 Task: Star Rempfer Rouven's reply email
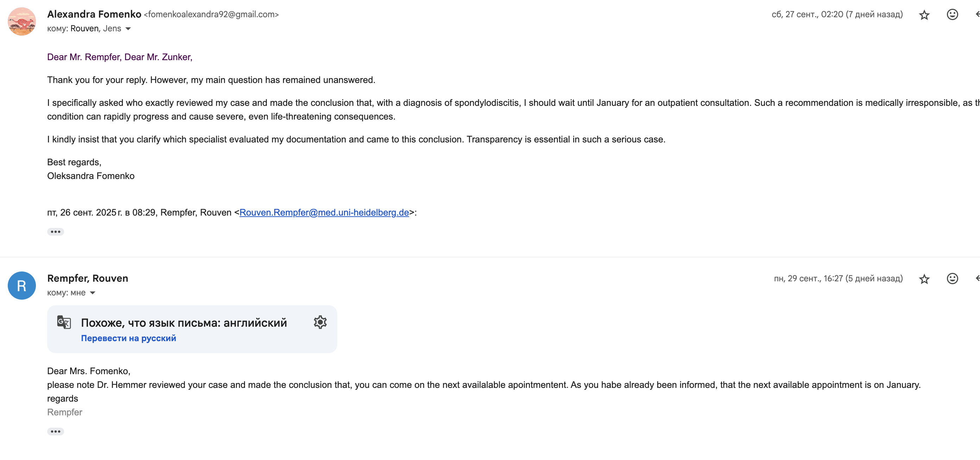coord(924,279)
